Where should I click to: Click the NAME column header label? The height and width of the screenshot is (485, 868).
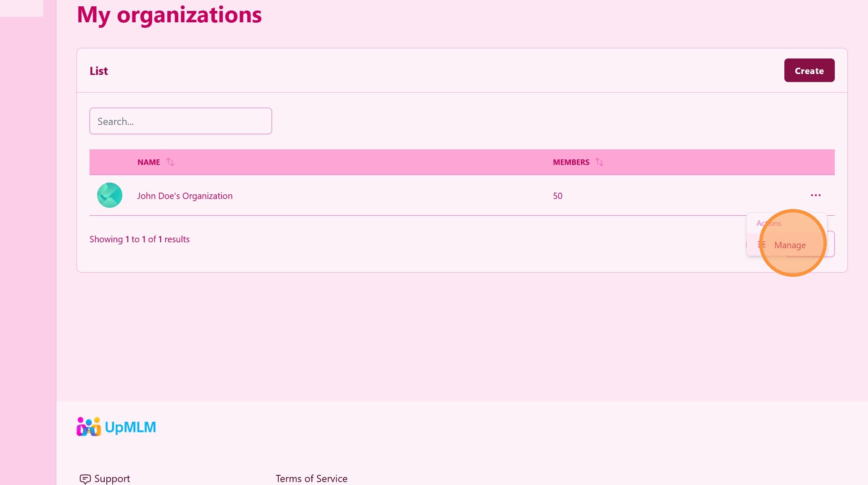coord(149,162)
